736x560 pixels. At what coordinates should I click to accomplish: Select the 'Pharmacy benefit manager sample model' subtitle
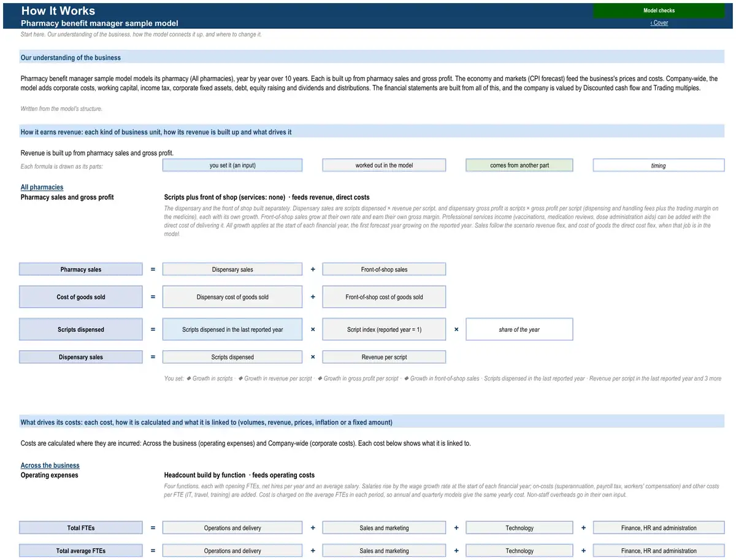click(x=99, y=23)
